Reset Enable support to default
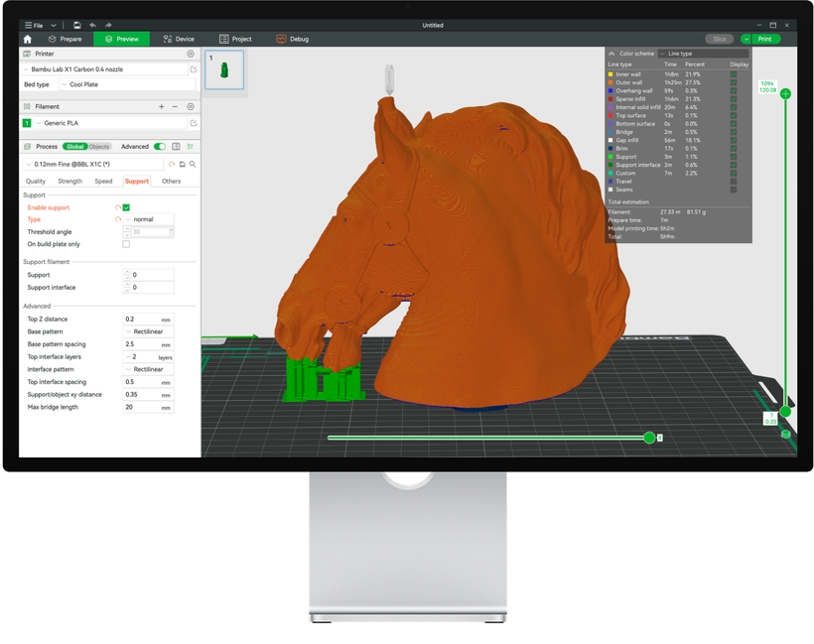814x644 pixels. pyautogui.click(x=118, y=207)
